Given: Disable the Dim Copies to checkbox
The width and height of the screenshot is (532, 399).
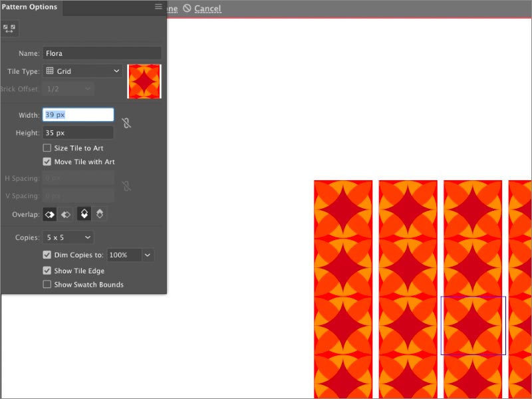Looking at the screenshot, I should click(x=47, y=255).
